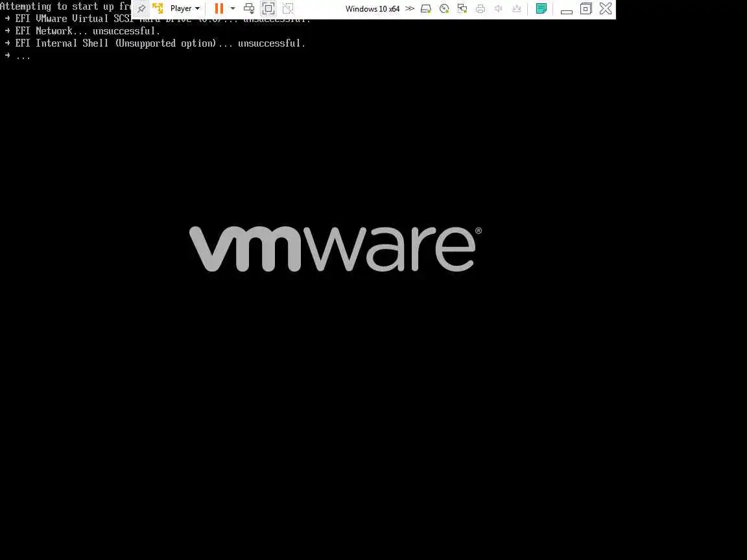Click the sound card device icon
This screenshot has width=747, height=560.
[x=498, y=8]
